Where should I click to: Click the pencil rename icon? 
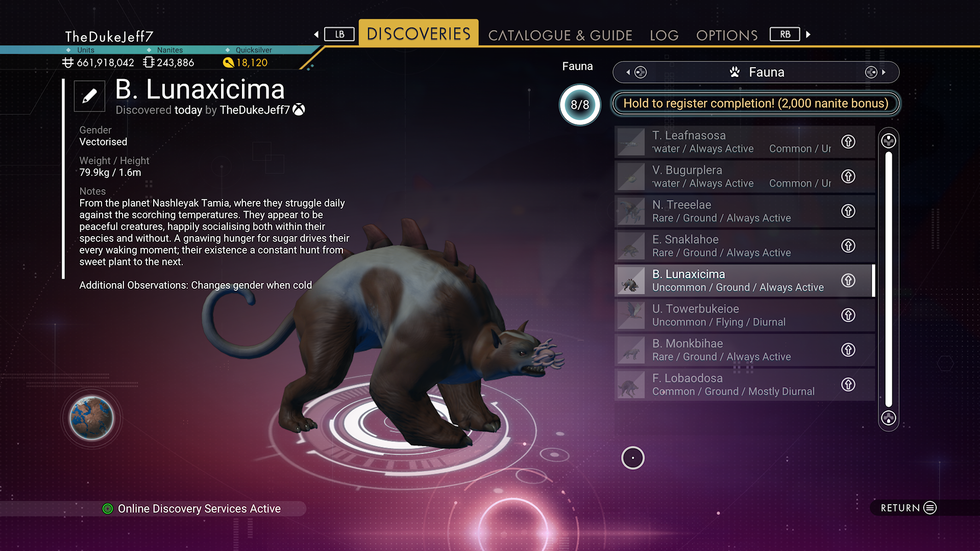(x=89, y=96)
